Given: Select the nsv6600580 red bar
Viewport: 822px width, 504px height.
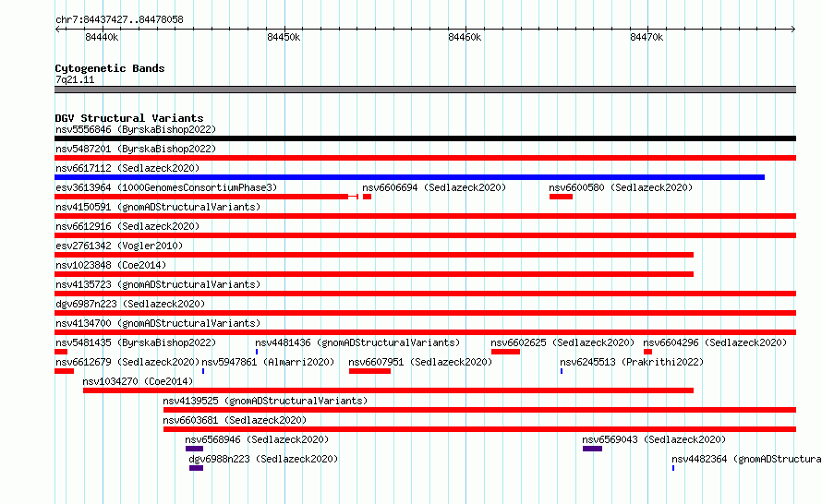Looking at the screenshot, I should click(561, 197).
